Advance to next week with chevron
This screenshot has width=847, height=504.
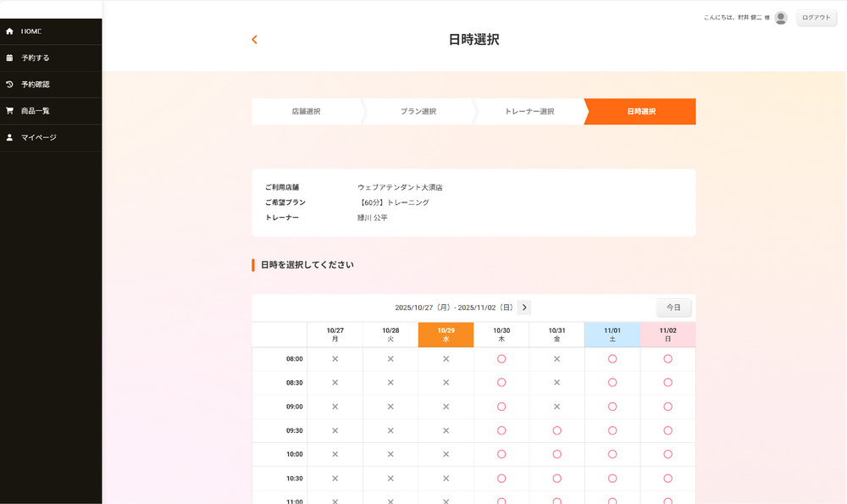524,307
